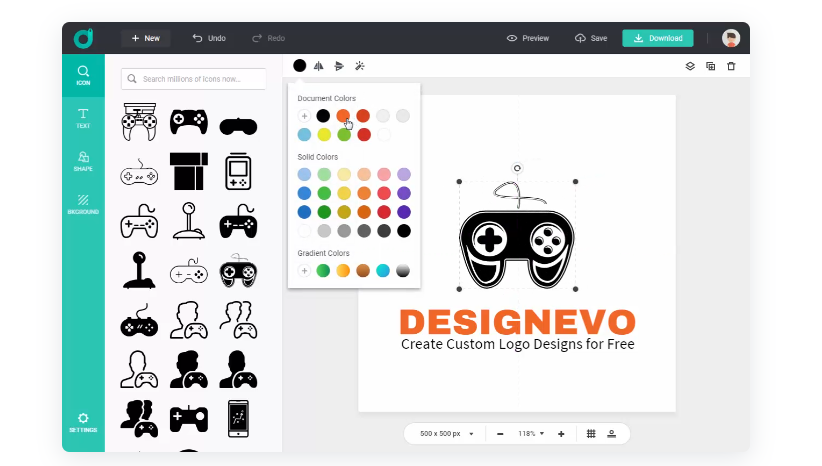Select the outlined retro controller with cord icon
The height and width of the screenshot is (466, 822).
[139, 171]
